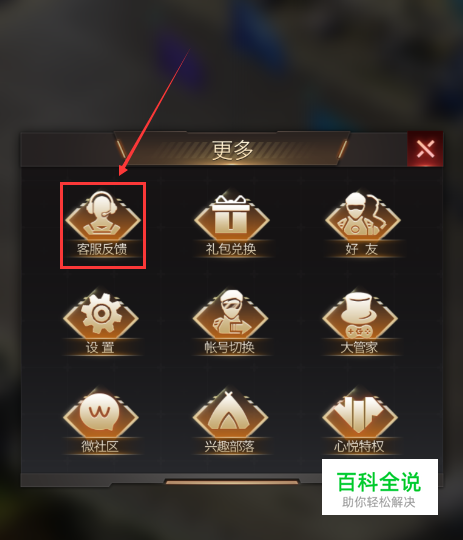Image resolution: width=463 pixels, height=540 pixels.
Task: Click the 客服反馈 text label
Action: [102, 249]
